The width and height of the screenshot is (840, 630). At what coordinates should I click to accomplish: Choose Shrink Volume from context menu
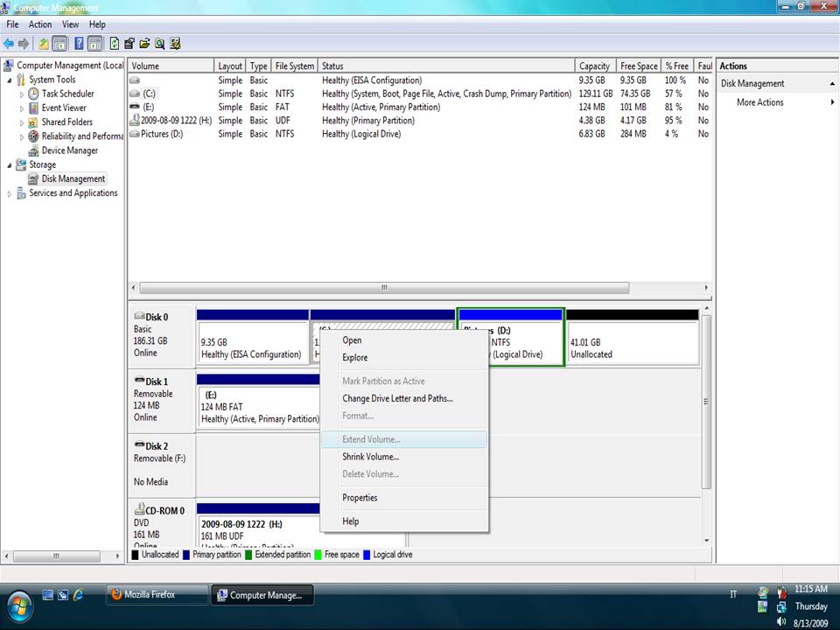coord(370,457)
